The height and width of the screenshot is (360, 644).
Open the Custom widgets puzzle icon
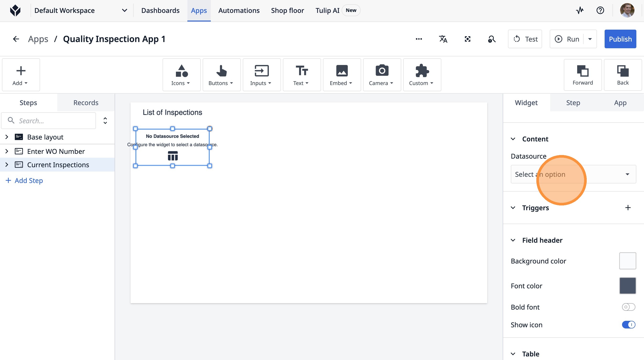click(x=422, y=75)
